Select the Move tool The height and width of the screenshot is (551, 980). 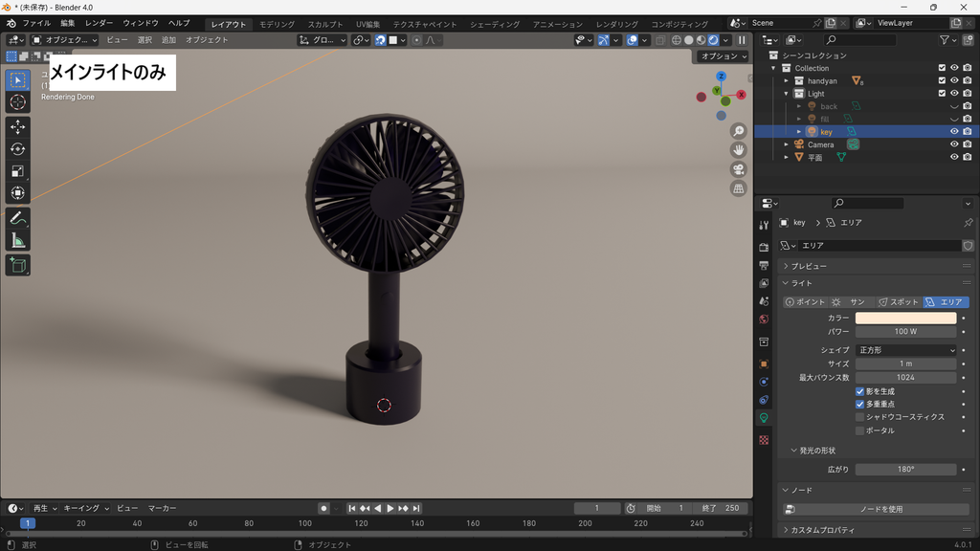(x=17, y=127)
